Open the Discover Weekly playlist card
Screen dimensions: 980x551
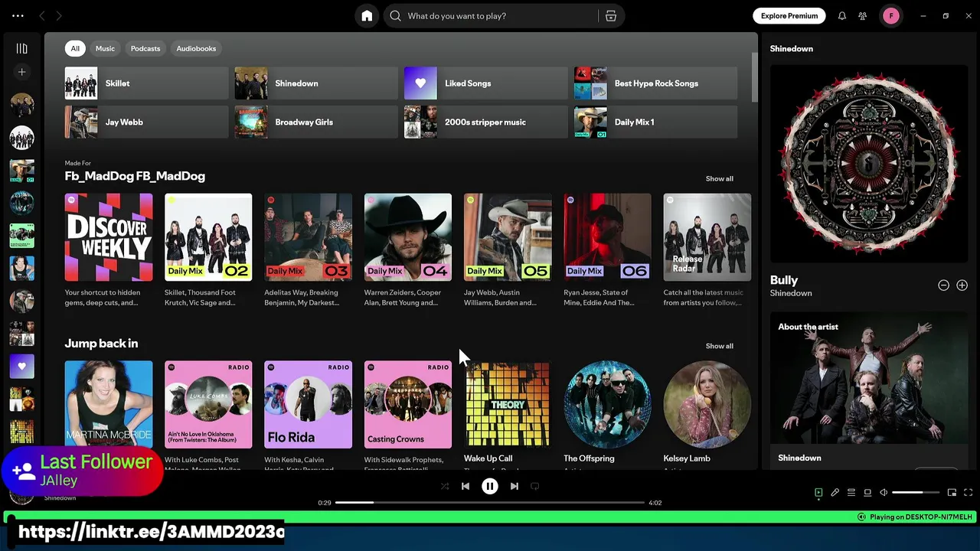point(109,249)
